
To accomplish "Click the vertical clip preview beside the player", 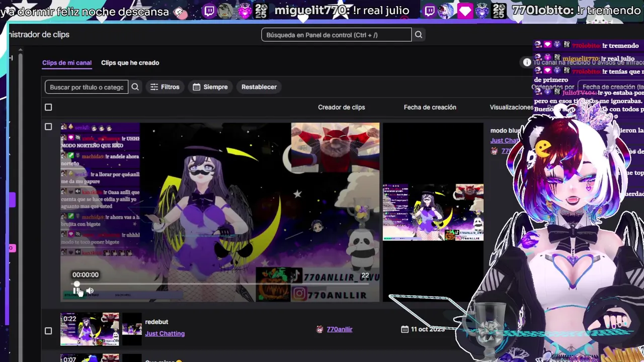I will point(433,212).
